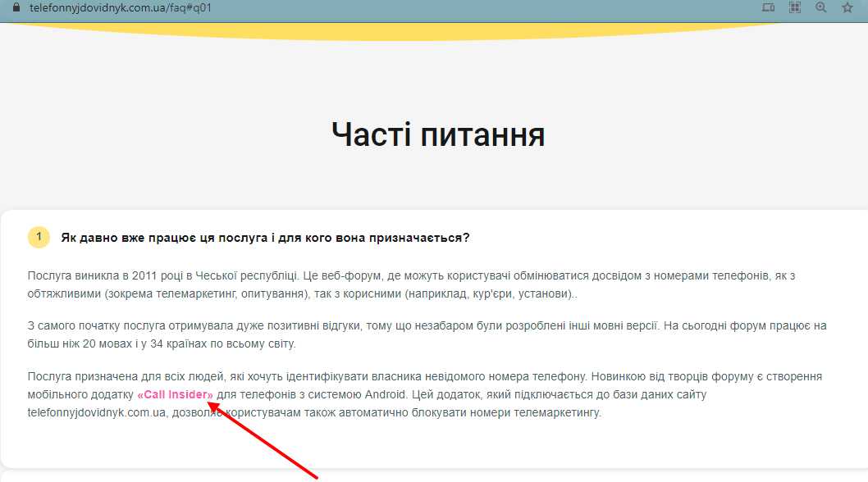Click the "Часті питання" page heading
The height and width of the screenshot is (482, 868).
[x=438, y=134]
